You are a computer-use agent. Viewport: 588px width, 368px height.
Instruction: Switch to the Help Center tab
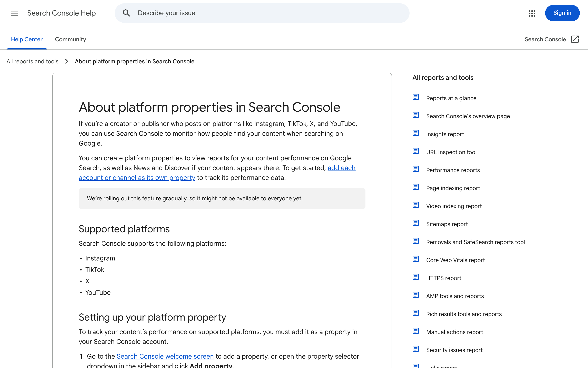click(27, 39)
